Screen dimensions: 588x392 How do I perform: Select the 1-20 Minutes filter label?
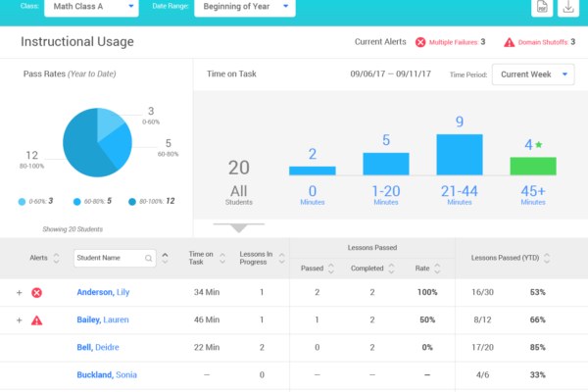click(386, 195)
